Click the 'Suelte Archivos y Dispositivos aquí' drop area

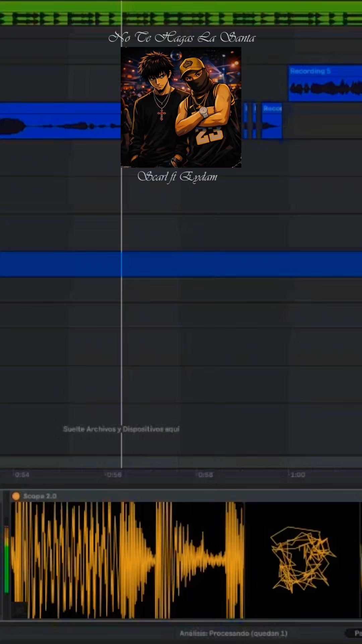pos(121,429)
